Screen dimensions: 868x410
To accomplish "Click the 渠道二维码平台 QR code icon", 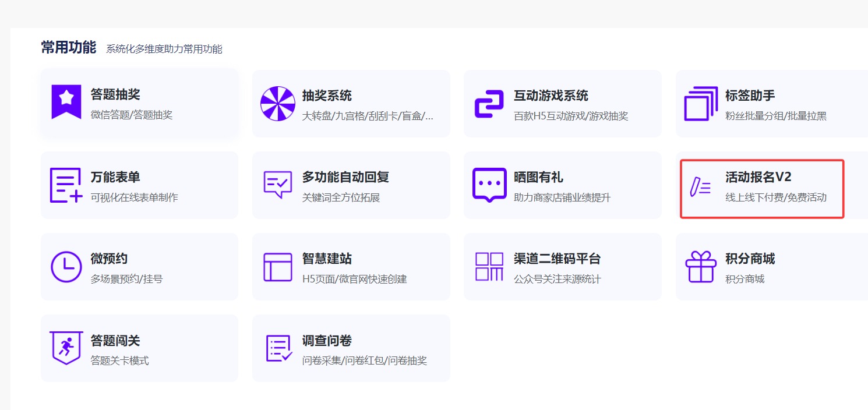I will 489,267.
